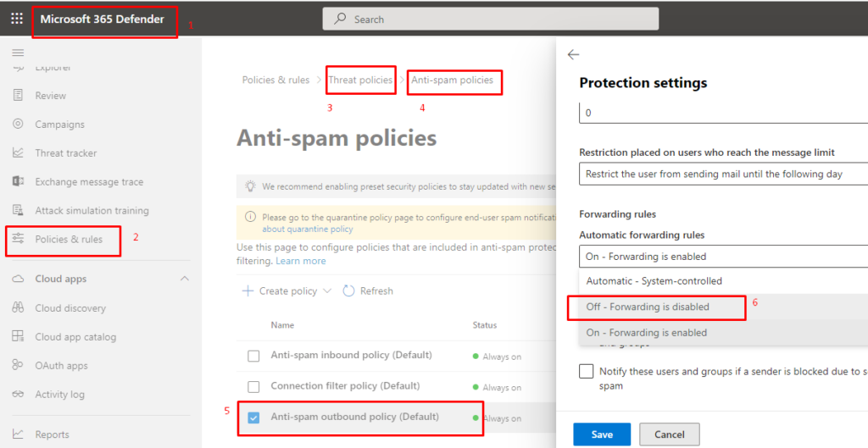Screen dimensions: 868x448
Task: Open Review in the sidebar
Action: (50, 96)
